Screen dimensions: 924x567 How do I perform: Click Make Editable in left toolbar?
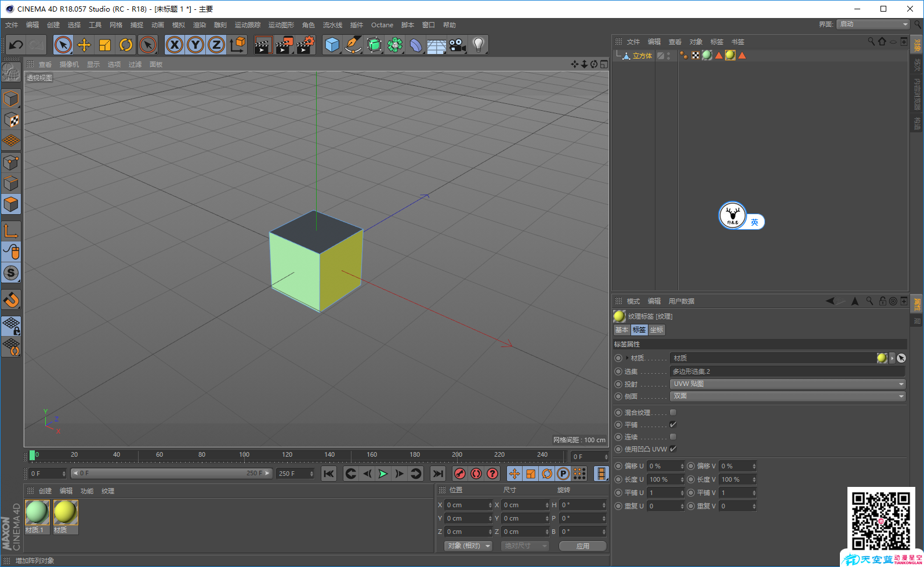point(10,72)
